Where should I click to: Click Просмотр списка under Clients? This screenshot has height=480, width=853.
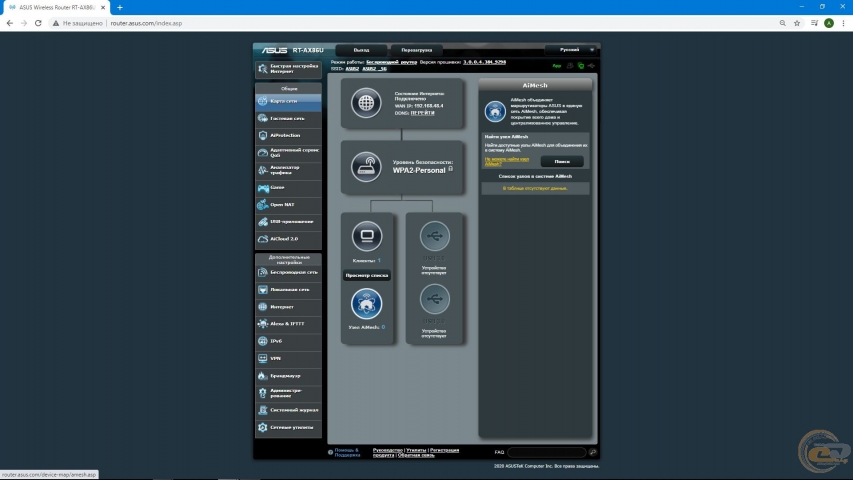[367, 275]
